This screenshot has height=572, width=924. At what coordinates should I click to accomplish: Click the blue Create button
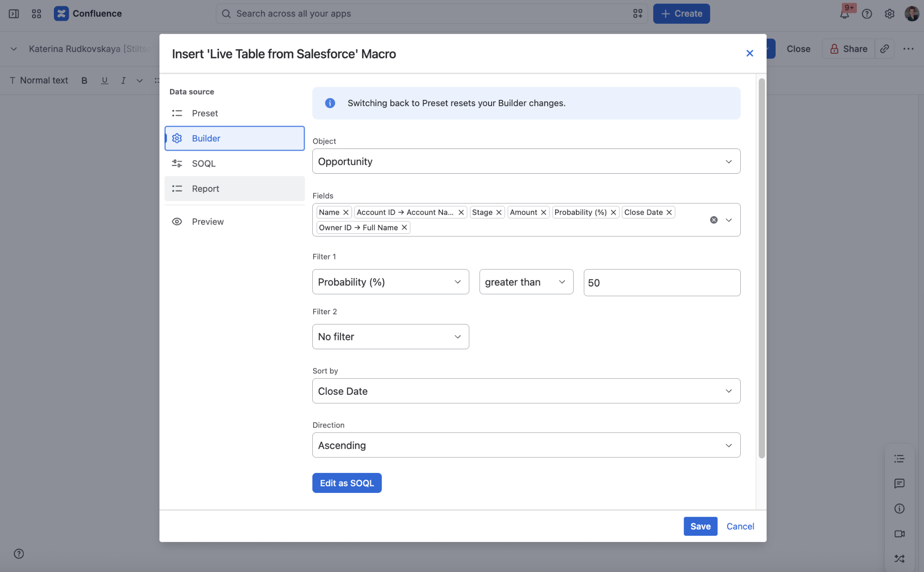click(681, 14)
